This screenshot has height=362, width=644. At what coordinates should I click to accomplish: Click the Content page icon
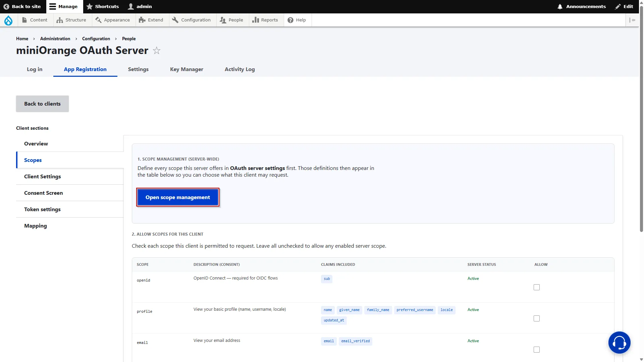tap(24, 20)
